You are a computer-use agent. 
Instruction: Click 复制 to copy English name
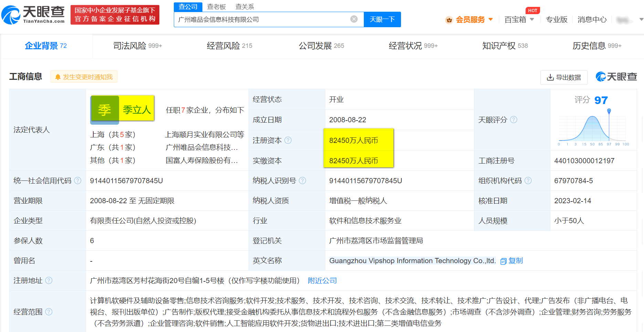516,261
